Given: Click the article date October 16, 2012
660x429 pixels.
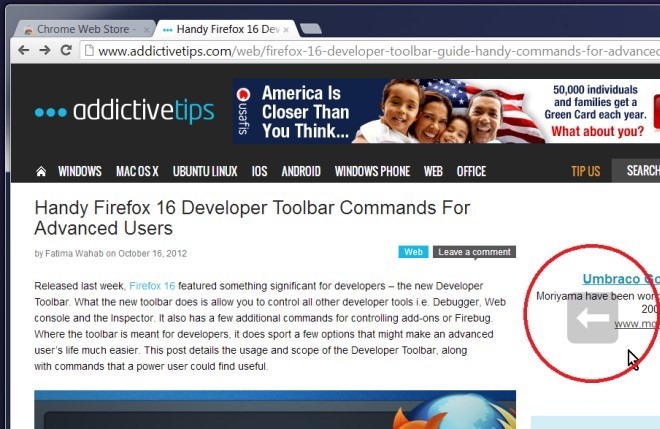Looking at the screenshot, I should 152,253.
